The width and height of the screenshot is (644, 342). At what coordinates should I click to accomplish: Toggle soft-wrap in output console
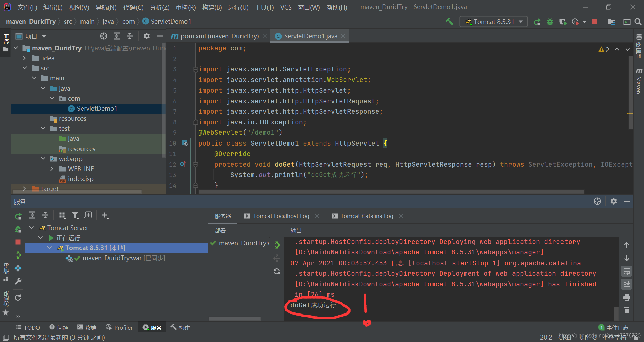(626, 271)
